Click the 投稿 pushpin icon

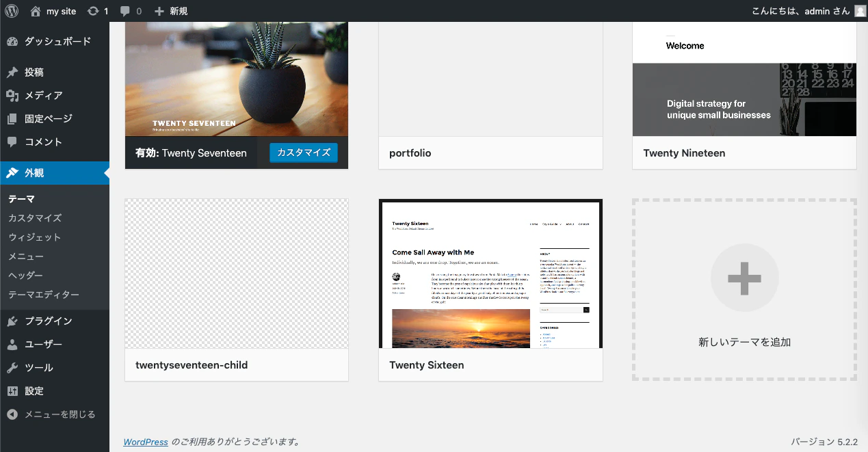pyautogui.click(x=12, y=72)
